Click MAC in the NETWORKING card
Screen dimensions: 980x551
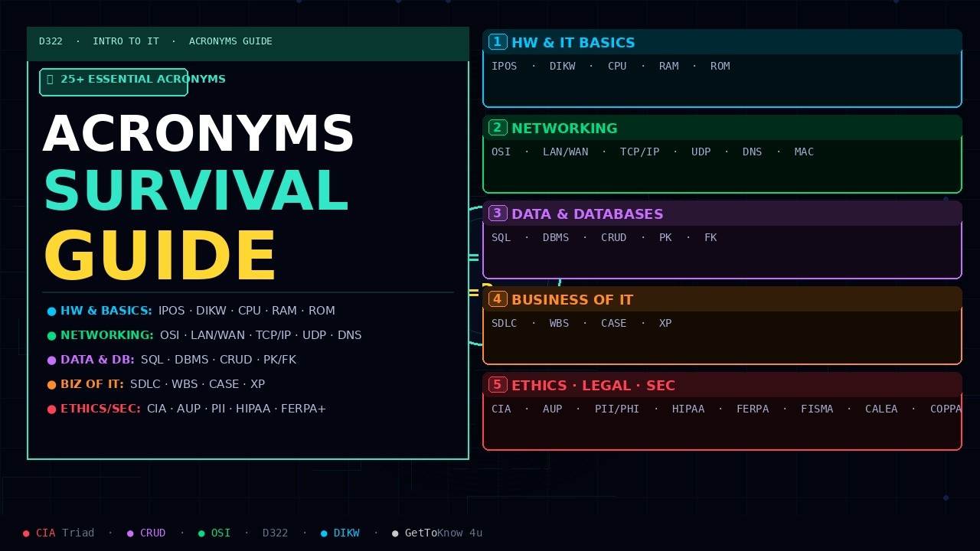[x=804, y=152]
